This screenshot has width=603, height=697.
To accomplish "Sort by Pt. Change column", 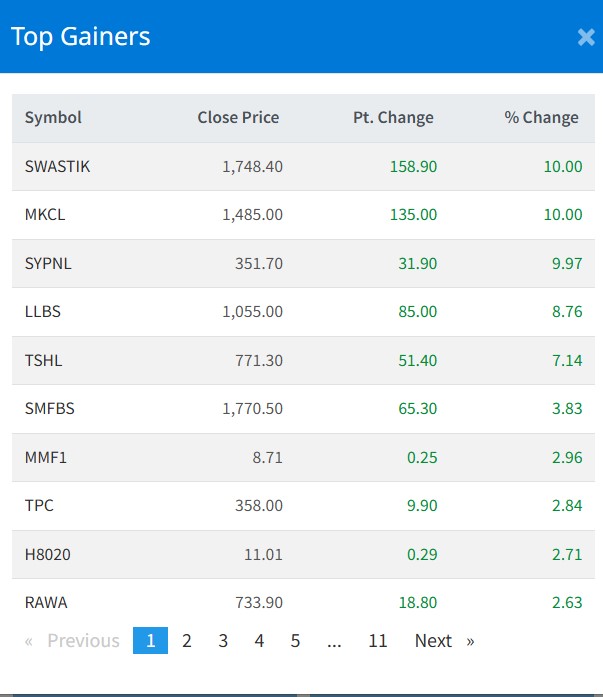I will point(393,118).
